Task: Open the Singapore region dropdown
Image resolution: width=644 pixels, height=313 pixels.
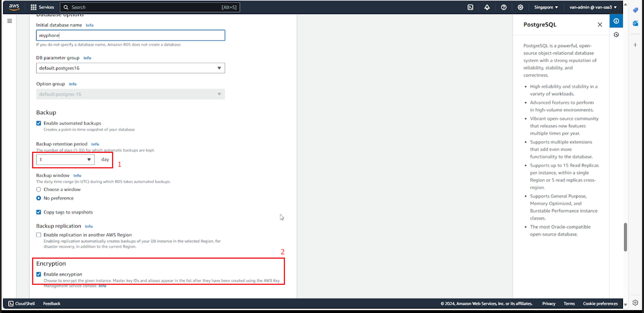Action: 546,7
